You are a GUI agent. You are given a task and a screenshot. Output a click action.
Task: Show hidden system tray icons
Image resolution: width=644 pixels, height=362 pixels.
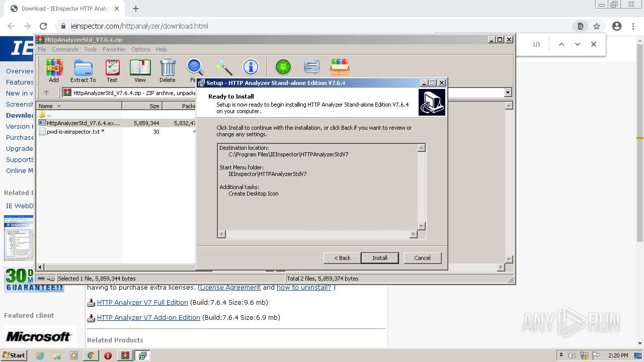pos(561,355)
